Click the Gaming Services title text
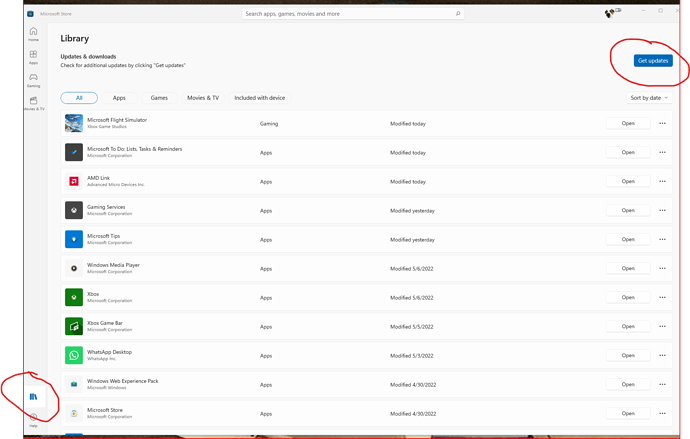 (x=106, y=207)
